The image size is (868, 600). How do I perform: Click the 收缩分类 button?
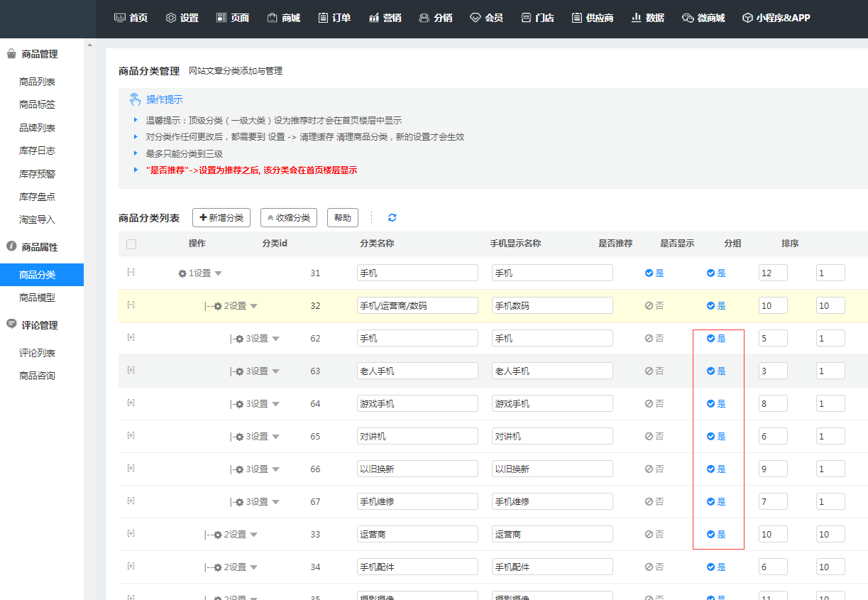(x=289, y=218)
